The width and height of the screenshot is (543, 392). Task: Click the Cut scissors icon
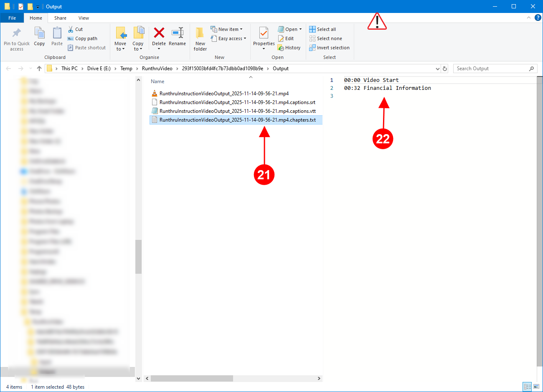pyautogui.click(x=71, y=29)
